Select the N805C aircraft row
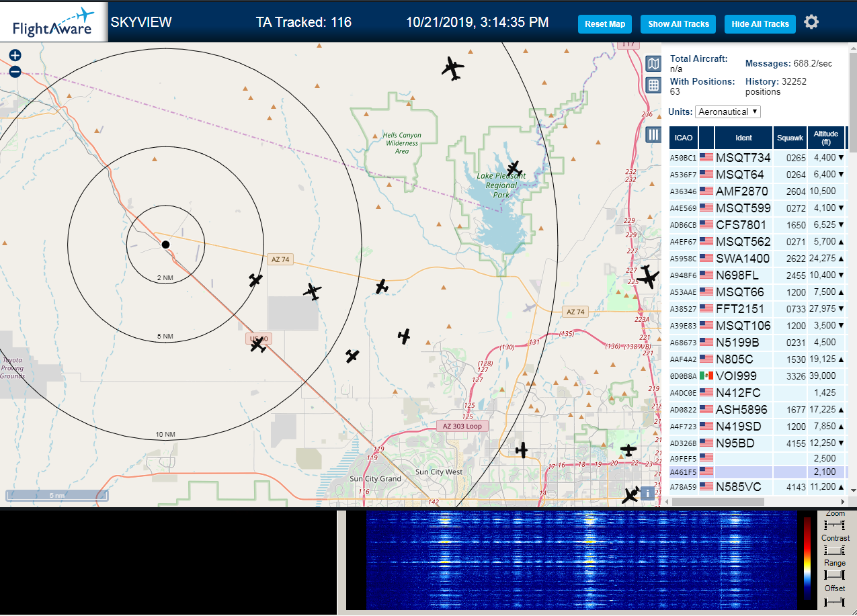The width and height of the screenshot is (857, 616). (758, 359)
